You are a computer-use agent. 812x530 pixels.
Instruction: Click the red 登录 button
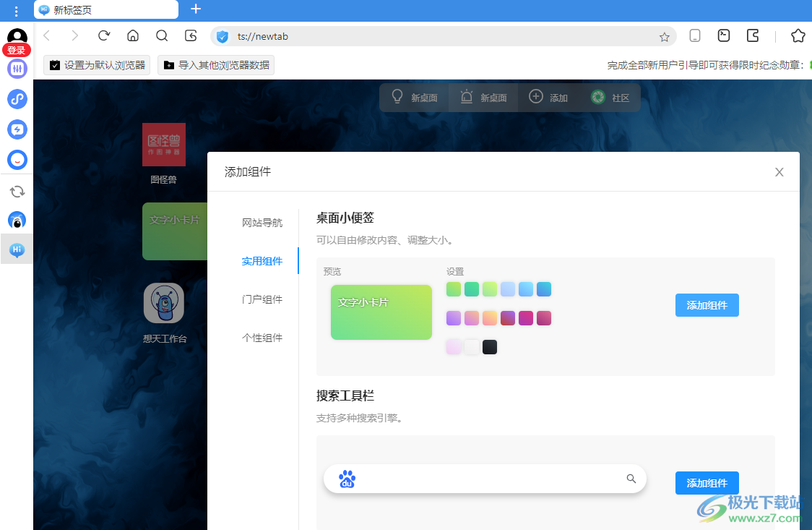pos(17,50)
